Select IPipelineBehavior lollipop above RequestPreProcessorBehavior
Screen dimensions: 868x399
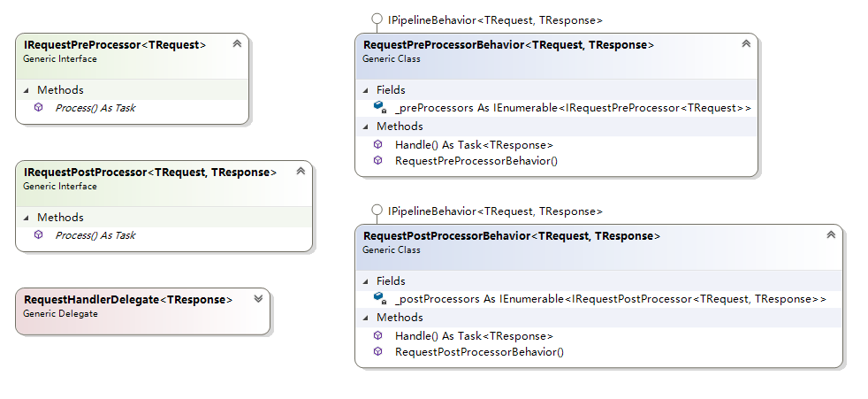(x=377, y=19)
